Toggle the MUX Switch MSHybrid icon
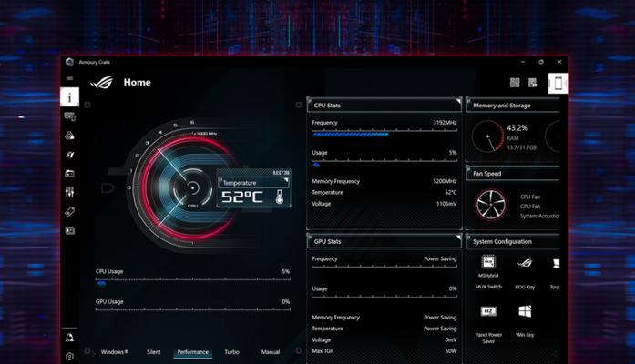Viewport: 635px width, 364px height. tap(488, 262)
